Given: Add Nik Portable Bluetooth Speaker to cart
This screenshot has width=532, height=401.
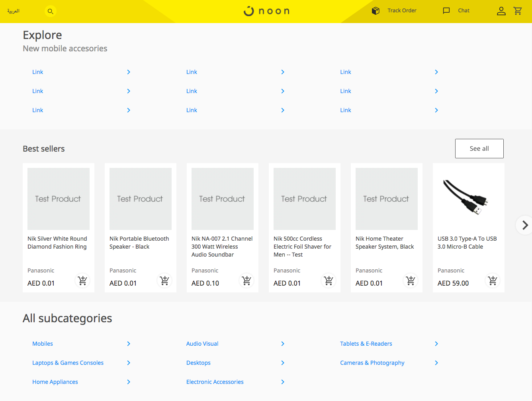Looking at the screenshot, I should pos(164,280).
